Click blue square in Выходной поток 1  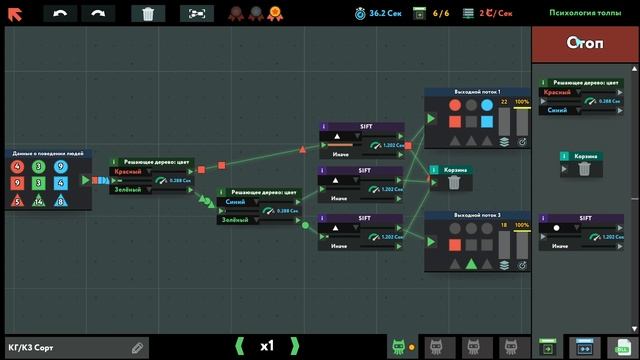(x=487, y=122)
